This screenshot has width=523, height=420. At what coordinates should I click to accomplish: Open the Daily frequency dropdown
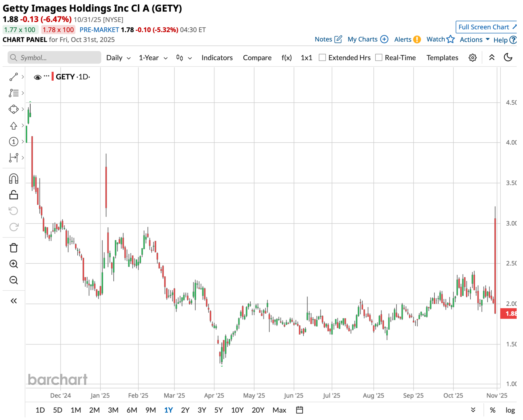pyautogui.click(x=118, y=58)
